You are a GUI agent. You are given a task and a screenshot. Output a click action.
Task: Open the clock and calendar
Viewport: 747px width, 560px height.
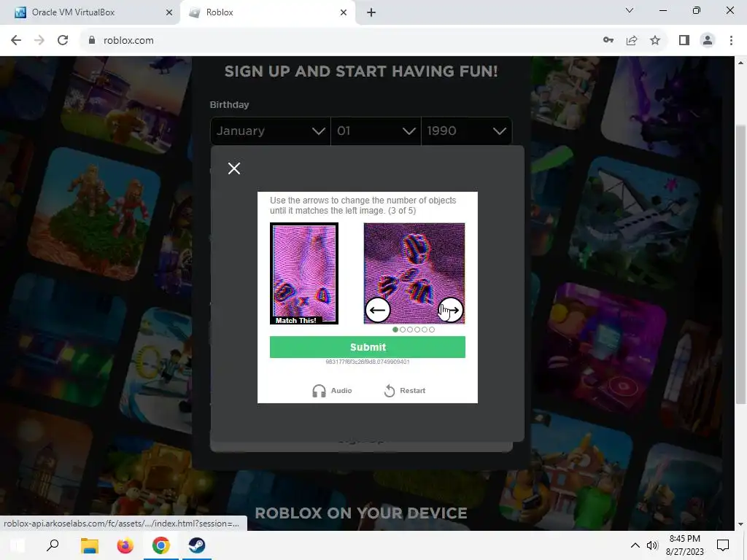click(x=684, y=545)
